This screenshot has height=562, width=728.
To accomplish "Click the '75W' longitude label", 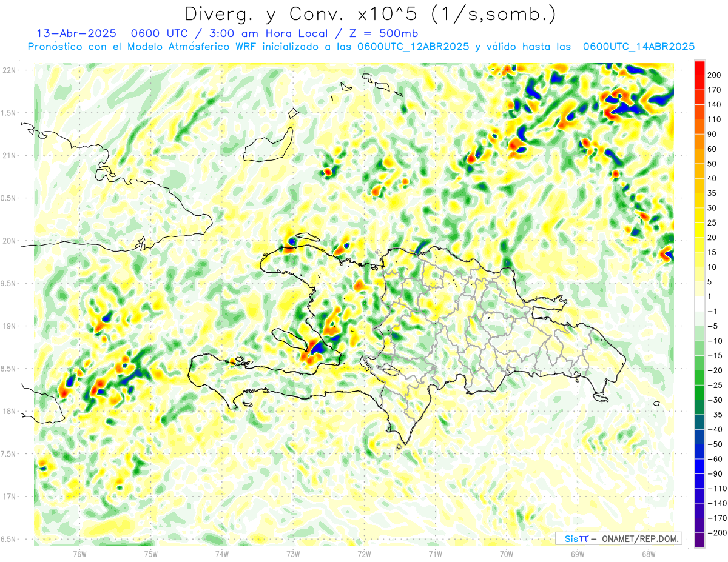I will (150, 554).
